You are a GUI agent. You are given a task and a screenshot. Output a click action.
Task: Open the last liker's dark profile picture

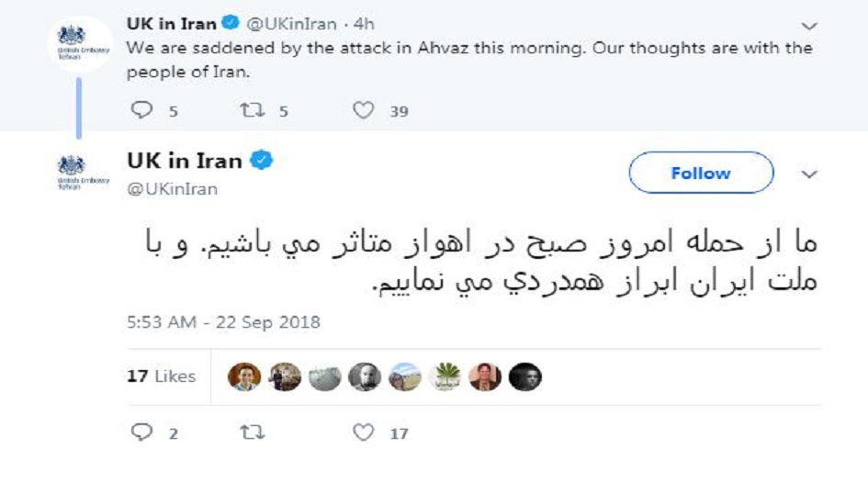pos(524,376)
